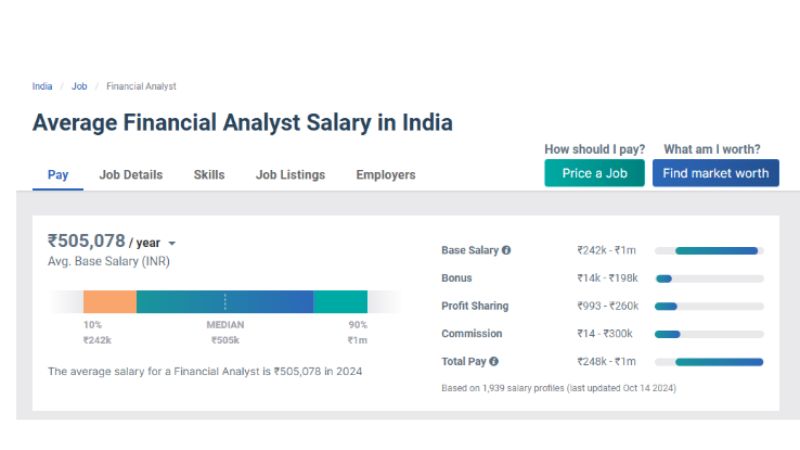Go to the Job Listings tab

point(290,174)
